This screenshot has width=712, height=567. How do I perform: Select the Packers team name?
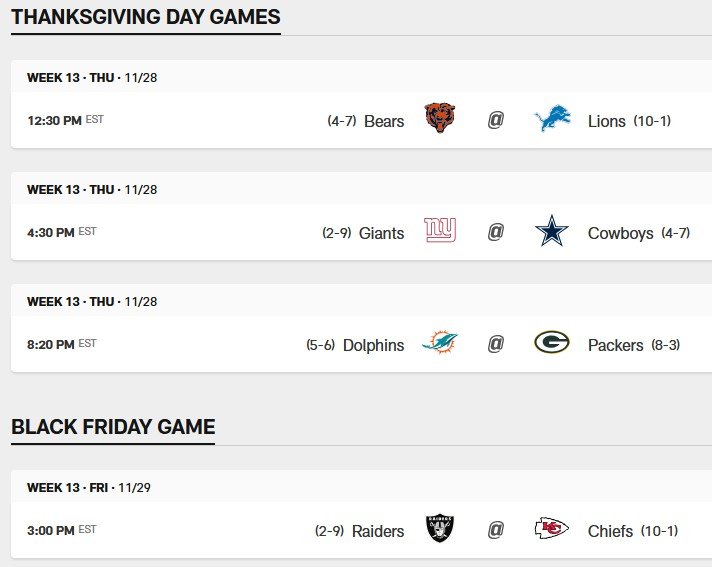tap(615, 345)
